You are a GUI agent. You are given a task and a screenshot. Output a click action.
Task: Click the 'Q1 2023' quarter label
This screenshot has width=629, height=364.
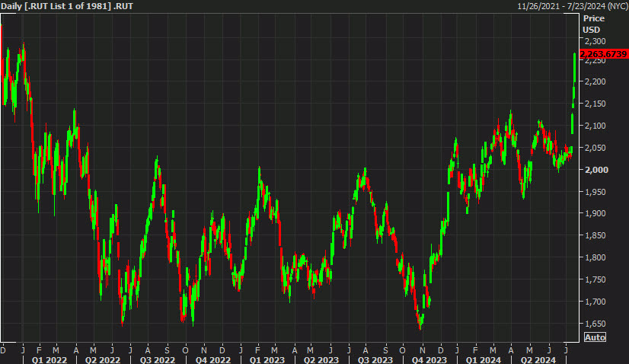267,359
